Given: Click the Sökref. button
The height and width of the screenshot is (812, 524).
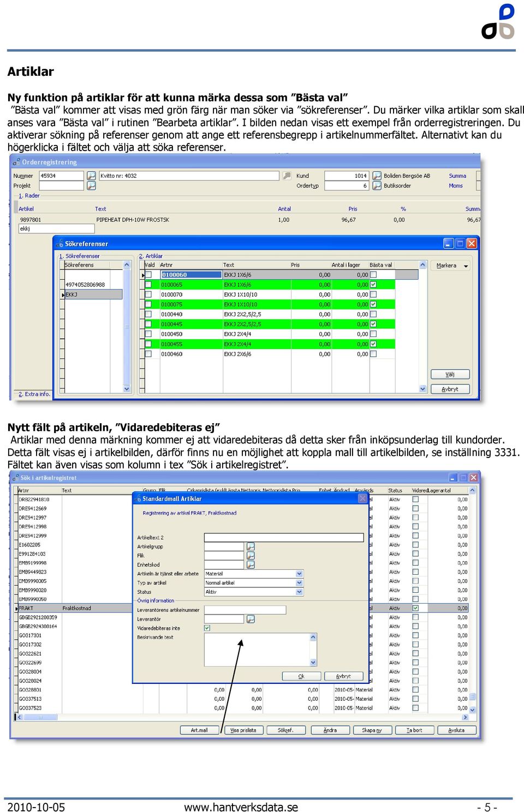Looking at the screenshot, I should tap(285, 730).
